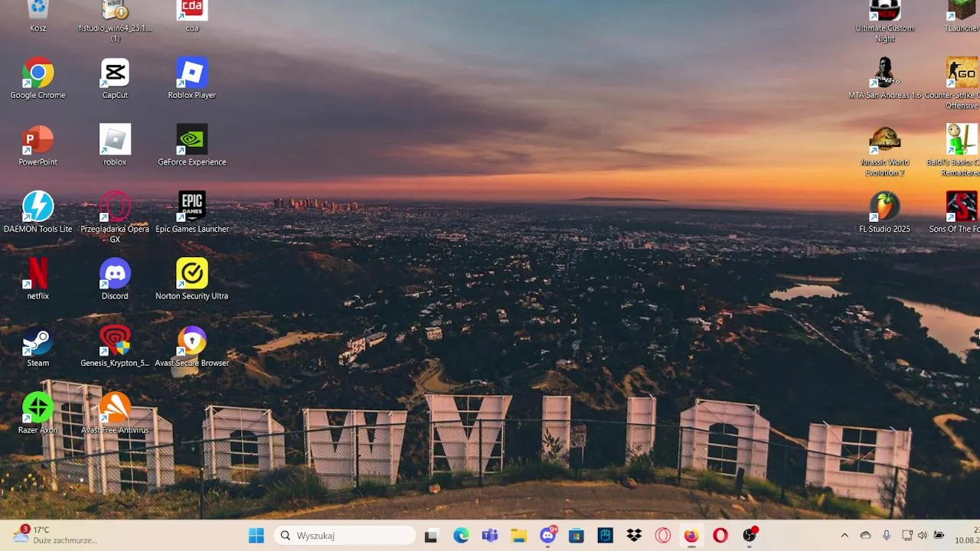The width and height of the screenshot is (980, 551).
Task: Open the taskbar clock and date
Action: coord(967,535)
